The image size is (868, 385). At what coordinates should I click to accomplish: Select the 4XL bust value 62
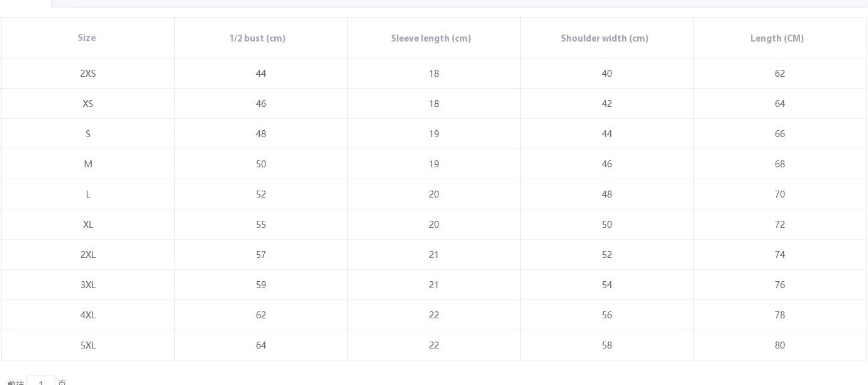pos(261,315)
